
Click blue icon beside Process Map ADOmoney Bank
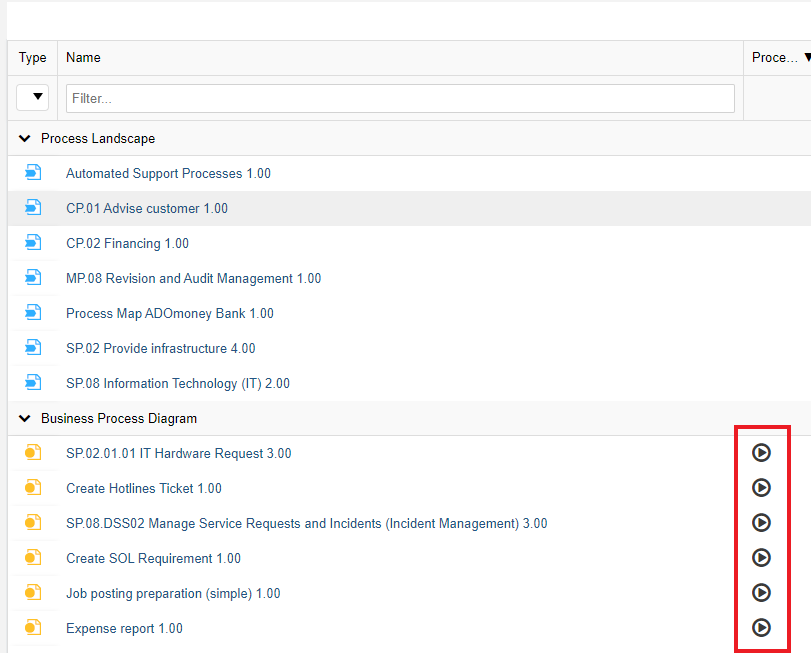pyautogui.click(x=33, y=313)
